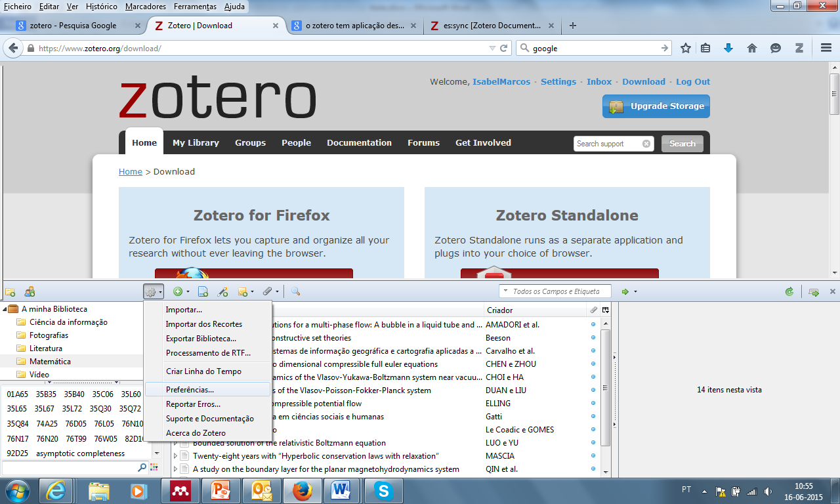Open the Firefox bookmarks list icon

tap(706, 48)
